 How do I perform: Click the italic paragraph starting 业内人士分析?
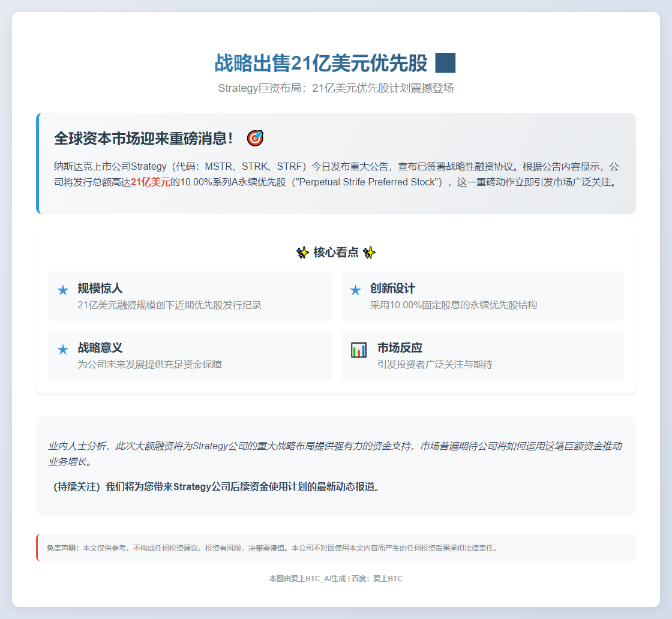click(x=335, y=453)
